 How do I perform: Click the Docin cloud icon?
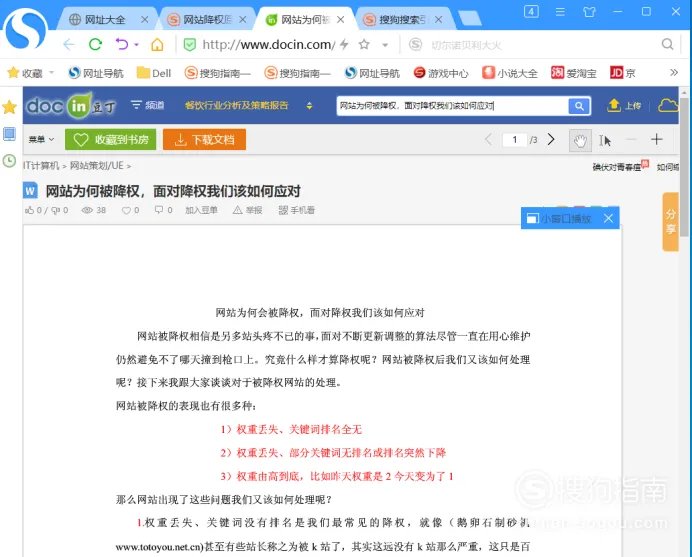tap(668, 105)
